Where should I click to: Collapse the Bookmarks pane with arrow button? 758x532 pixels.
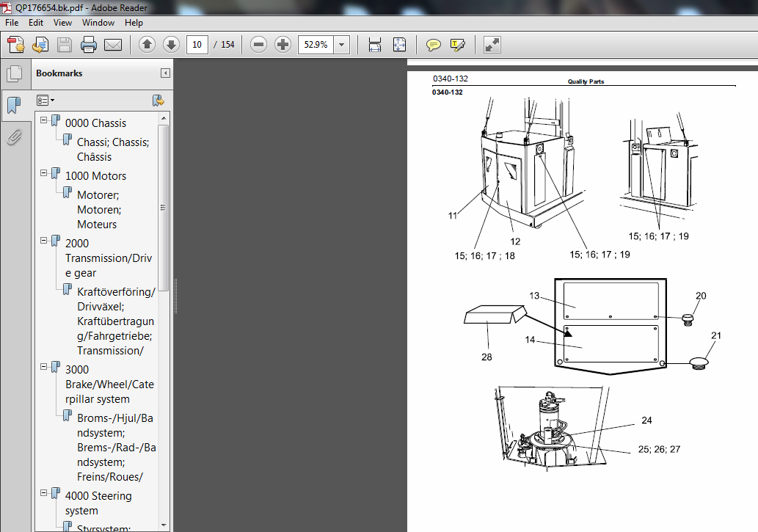click(x=165, y=73)
